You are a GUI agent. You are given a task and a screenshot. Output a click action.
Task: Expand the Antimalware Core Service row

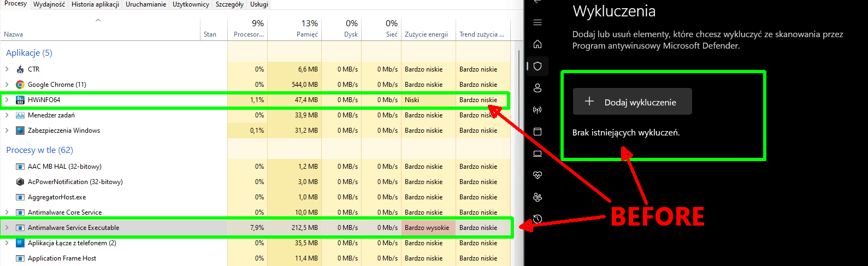pos(7,212)
